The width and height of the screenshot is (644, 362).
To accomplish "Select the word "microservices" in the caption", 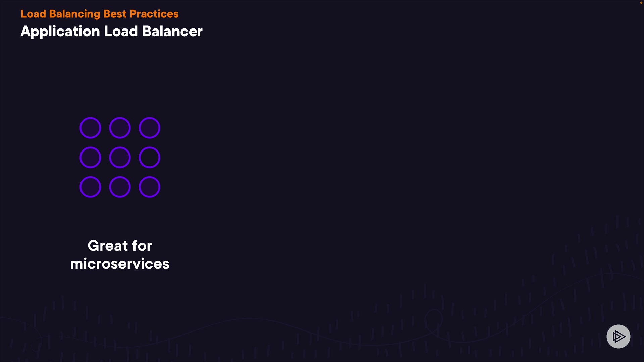I will pyautogui.click(x=120, y=264).
